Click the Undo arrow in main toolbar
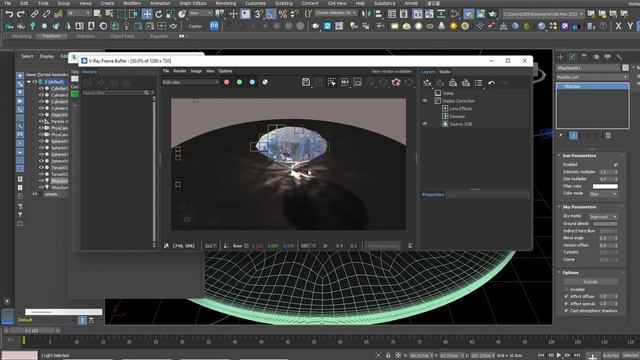Image resolution: width=640 pixels, height=360 pixels. pos(9,14)
